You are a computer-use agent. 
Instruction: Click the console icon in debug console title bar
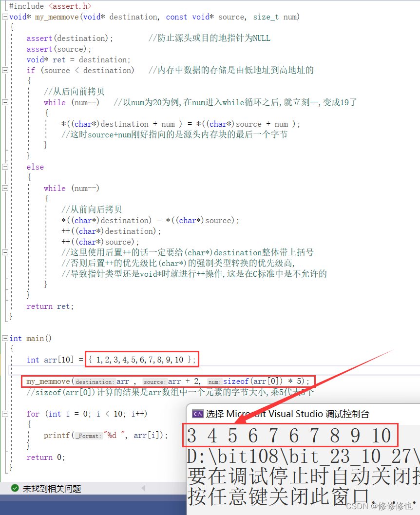pyautogui.click(x=197, y=413)
